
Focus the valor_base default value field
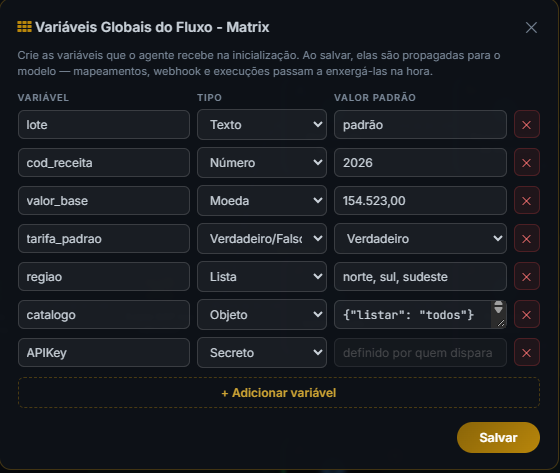pyautogui.click(x=420, y=200)
